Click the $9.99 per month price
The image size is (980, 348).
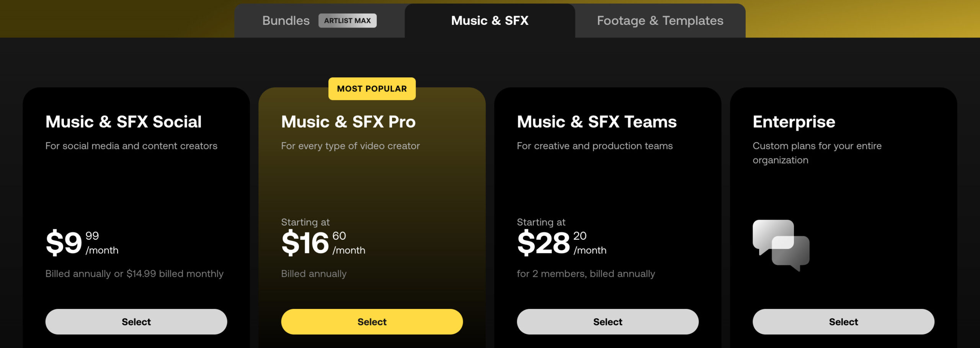click(x=82, y=243)
